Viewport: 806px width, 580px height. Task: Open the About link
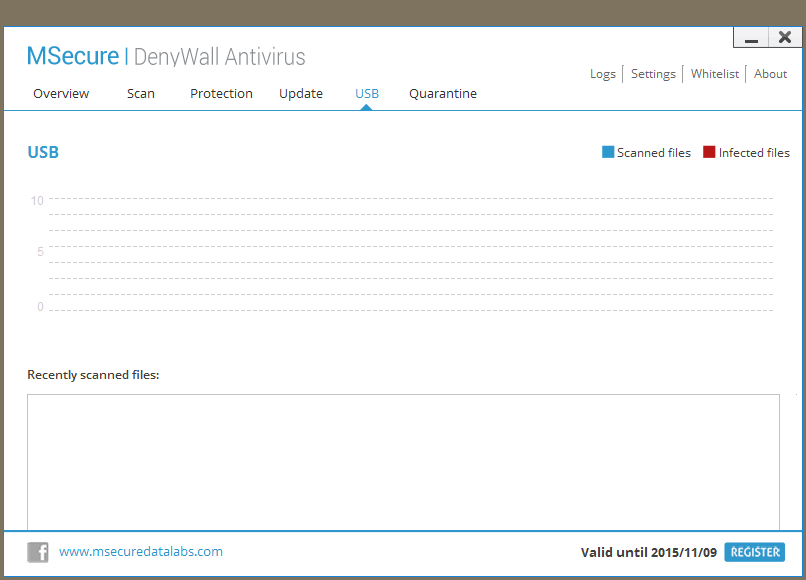coord(770,74)
